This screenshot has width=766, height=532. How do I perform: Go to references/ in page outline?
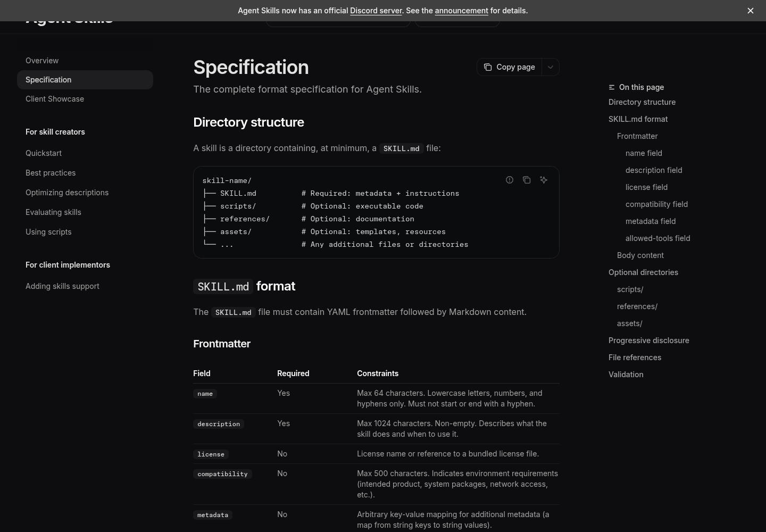click(637, 306)
